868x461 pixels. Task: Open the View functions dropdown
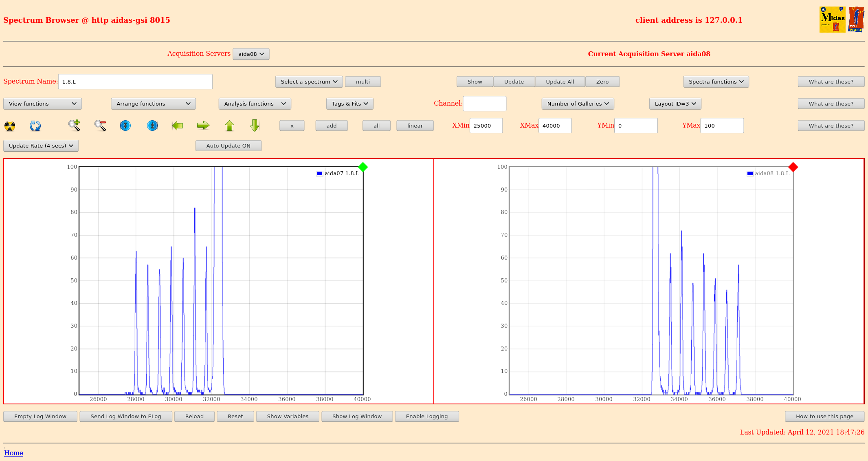point(43,104)
